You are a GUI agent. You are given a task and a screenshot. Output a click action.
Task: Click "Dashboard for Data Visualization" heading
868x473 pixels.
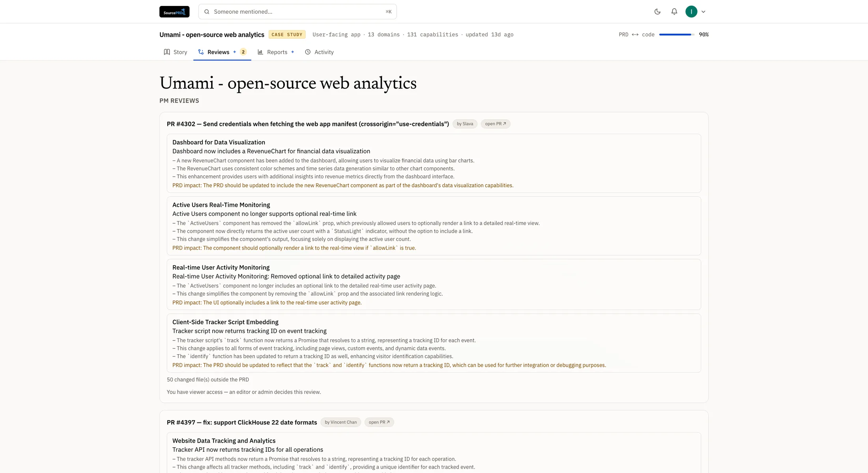[x=219, y=142]
